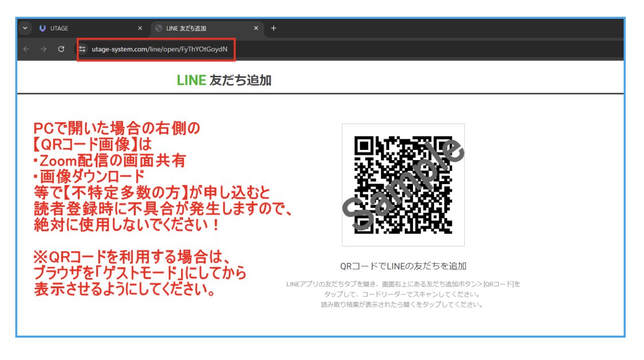Screen dimensions: 644x360
Task: Click the QRコードでLINEの友だちを追加 caption
Action: (x=403, y=266)
